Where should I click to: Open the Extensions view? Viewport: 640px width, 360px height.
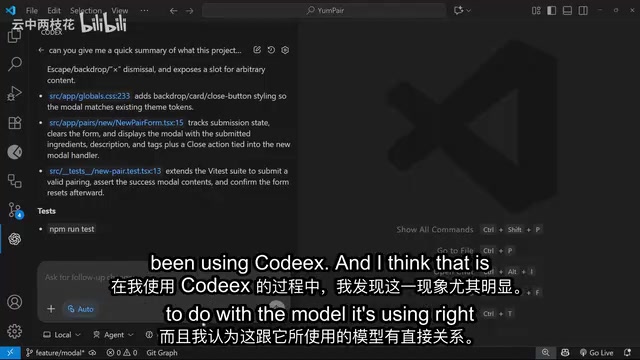tap(15, 123)
